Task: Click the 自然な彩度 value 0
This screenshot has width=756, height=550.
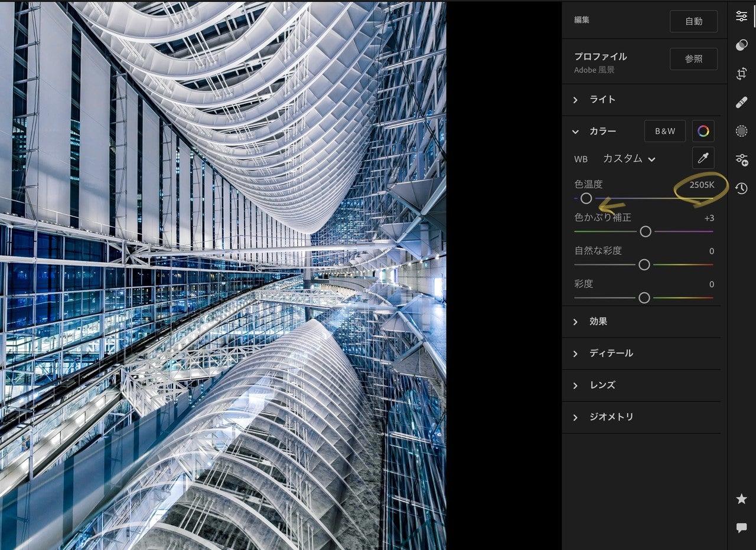Action: click(711, 251)
